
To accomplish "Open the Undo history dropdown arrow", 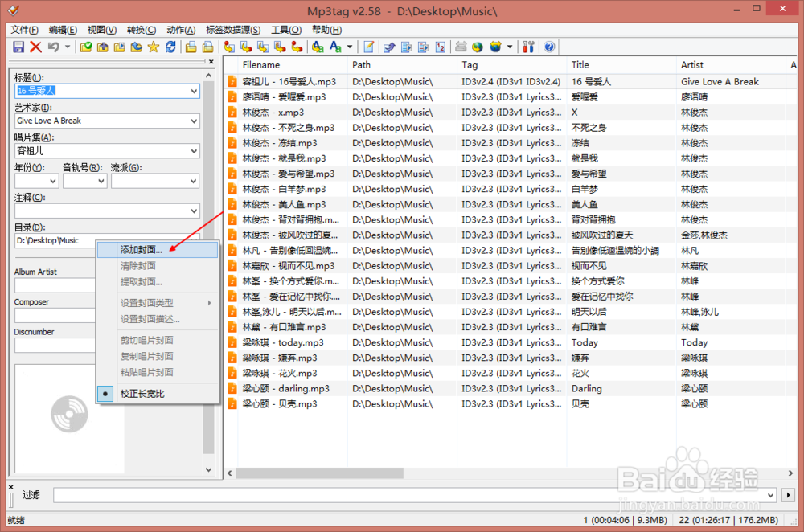I will click(x=68, y=47).
